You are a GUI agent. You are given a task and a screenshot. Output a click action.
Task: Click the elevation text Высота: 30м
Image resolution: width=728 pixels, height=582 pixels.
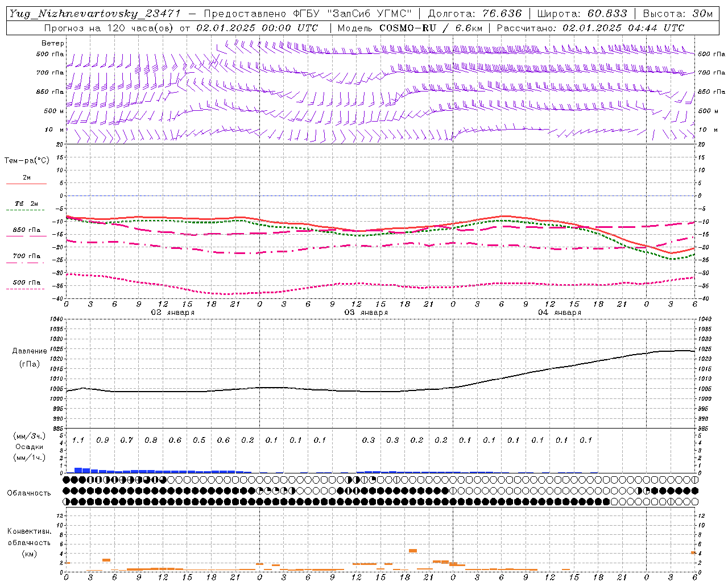(677, 14)
